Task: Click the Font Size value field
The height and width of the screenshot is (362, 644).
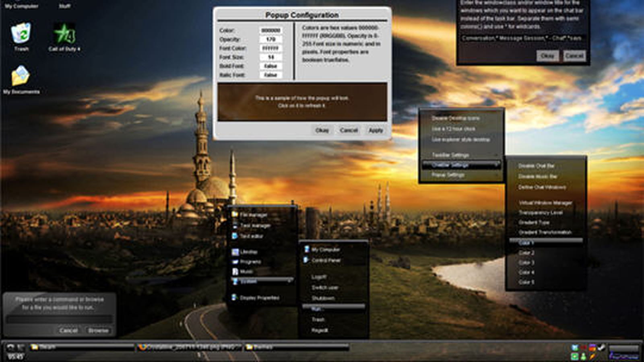Action: [x=270, y=57]
